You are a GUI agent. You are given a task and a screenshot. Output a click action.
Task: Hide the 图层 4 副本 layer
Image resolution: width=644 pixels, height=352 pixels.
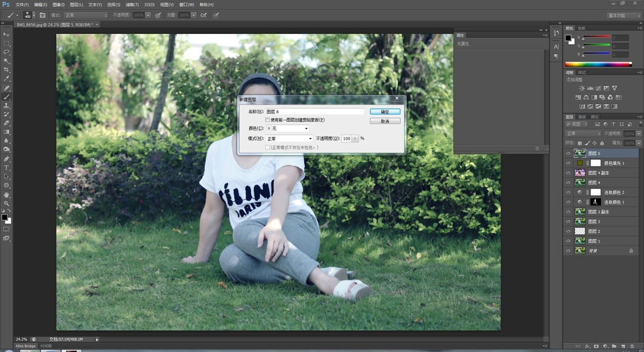pos(568,173)
